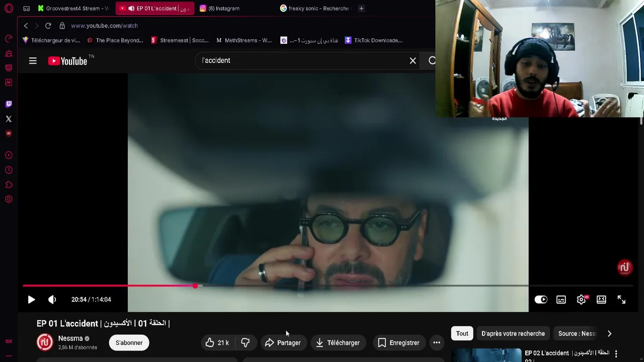Mute the video volume

[52, 300]
